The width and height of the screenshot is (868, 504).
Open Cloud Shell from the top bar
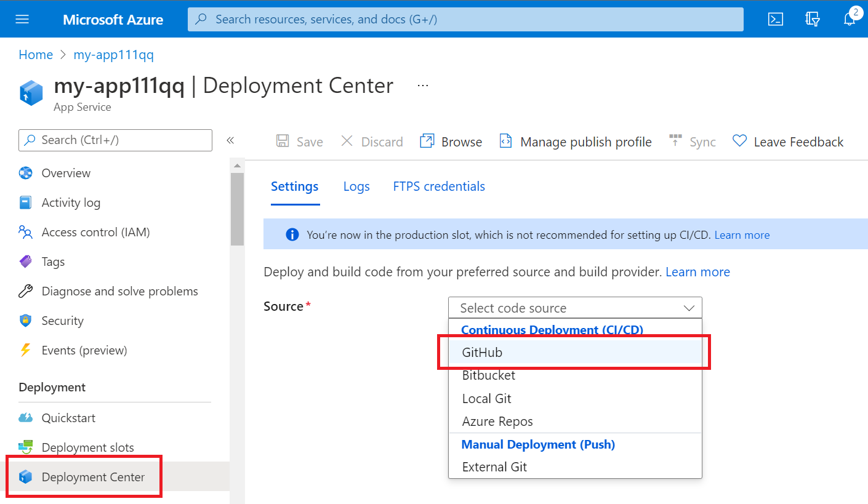(776, 19)
